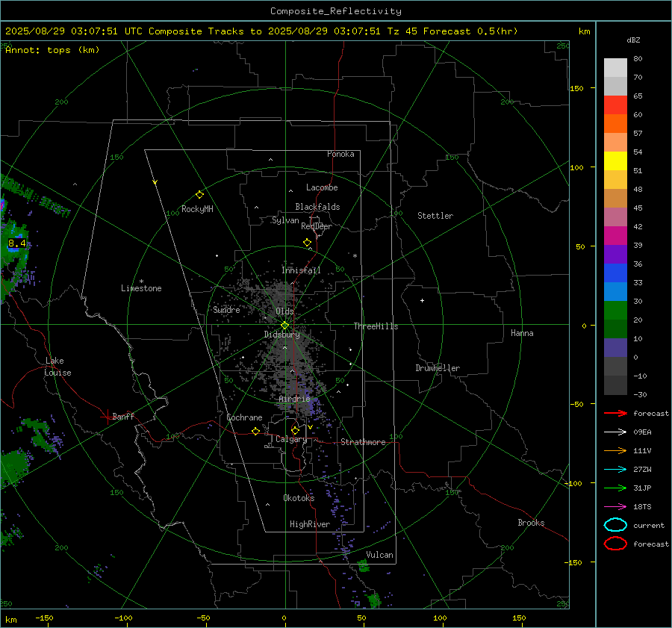672x628 pixels.
Task: Click the Hanna label
Action: 522,333
